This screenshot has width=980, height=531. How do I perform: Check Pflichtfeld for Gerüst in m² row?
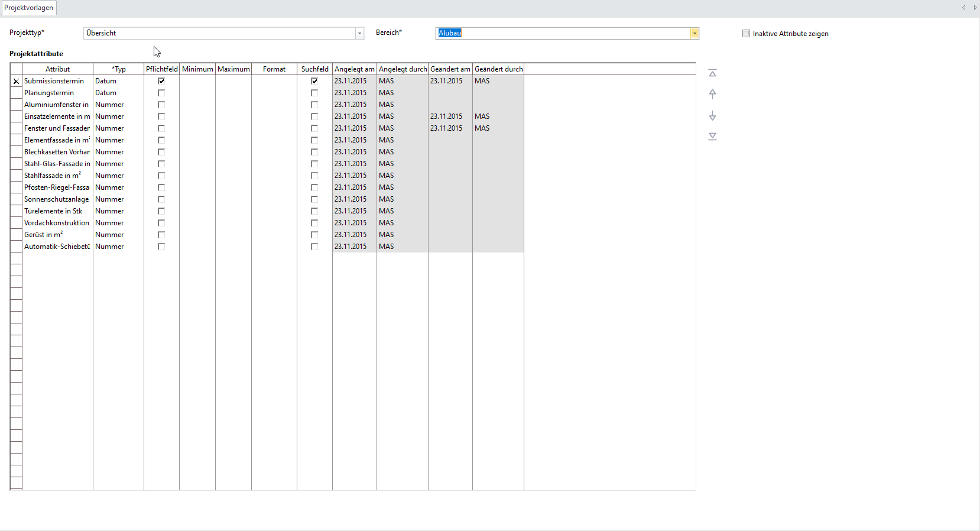(161, 235)
